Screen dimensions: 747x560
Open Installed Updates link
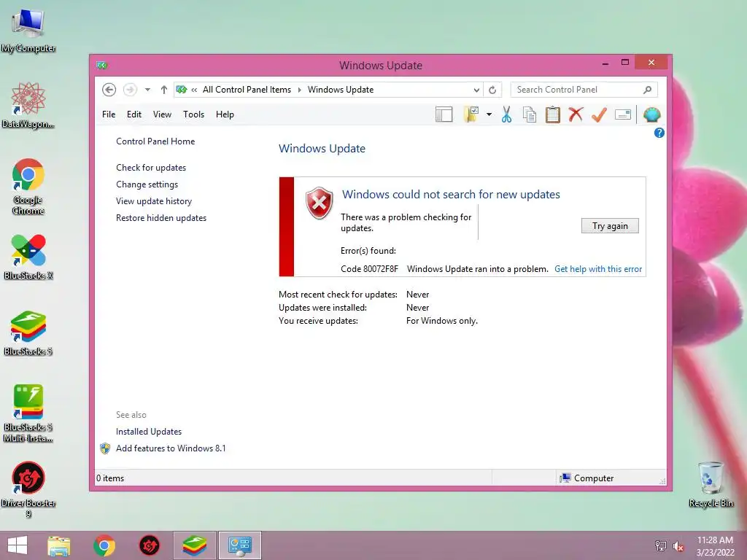[149, 432]
